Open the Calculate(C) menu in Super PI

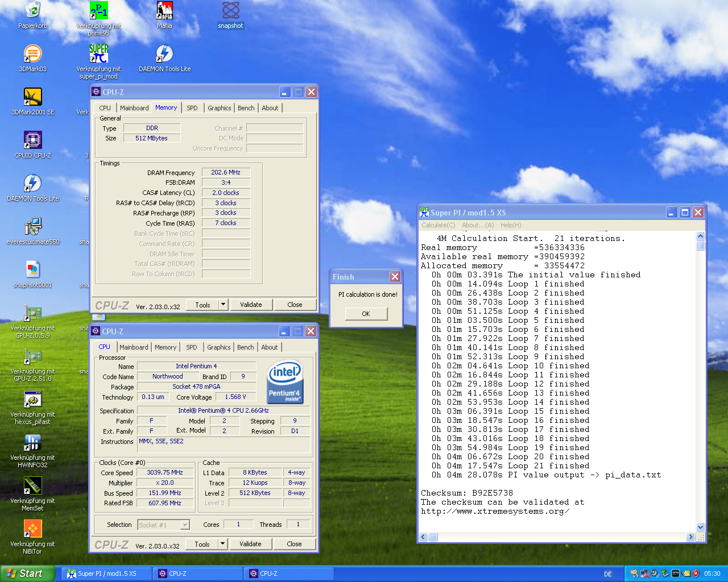[438, 225]
